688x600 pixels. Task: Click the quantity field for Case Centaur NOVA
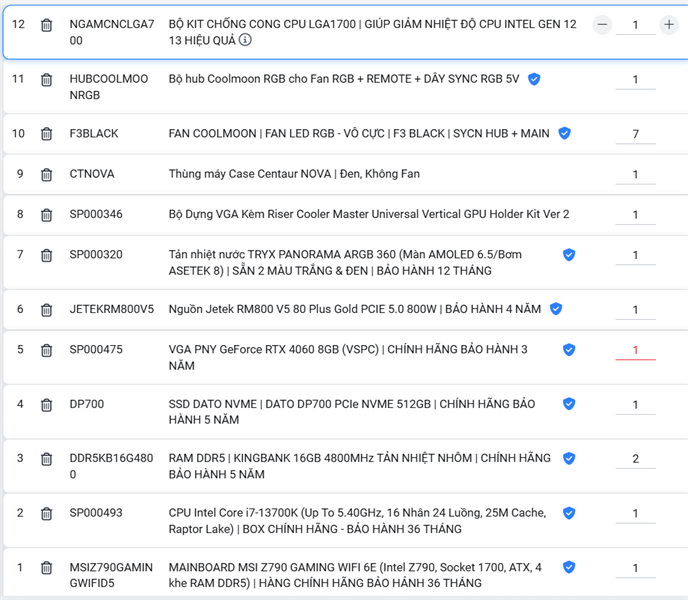pyautogui.click(x=635, y=175)
